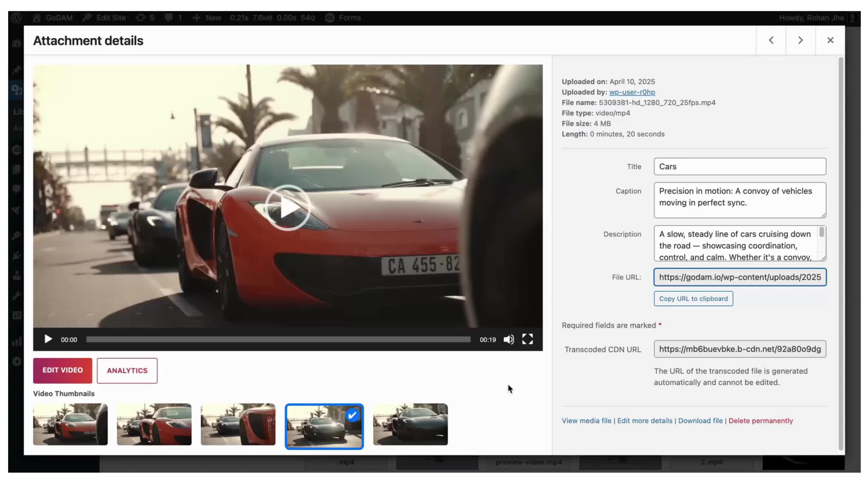Click Delete permanently
Viewport: 868px width, 488px height.
click(x=761, y=420)
